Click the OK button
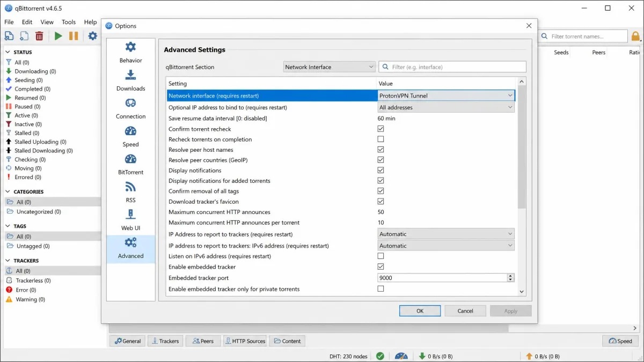644x362 pixels. point(420,311)
